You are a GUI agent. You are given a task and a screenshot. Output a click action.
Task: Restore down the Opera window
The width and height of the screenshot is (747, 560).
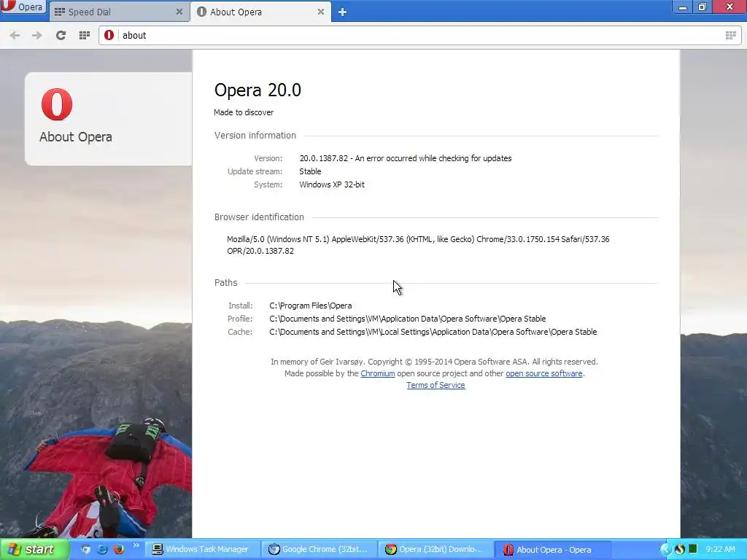click(x=703, y=7)
